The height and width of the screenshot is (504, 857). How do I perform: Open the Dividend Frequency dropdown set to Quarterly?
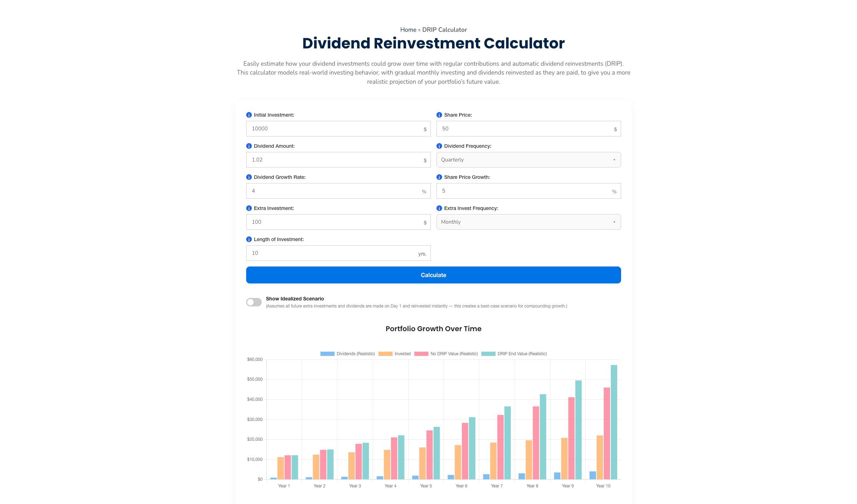528,159
